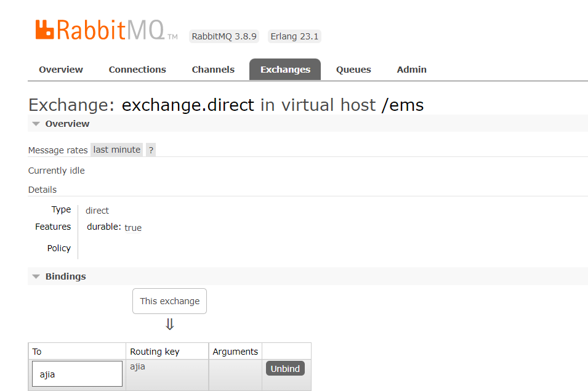Screen dimensions: 588x391
Task: Go to the Channels tab
Action: click(213, 70)
